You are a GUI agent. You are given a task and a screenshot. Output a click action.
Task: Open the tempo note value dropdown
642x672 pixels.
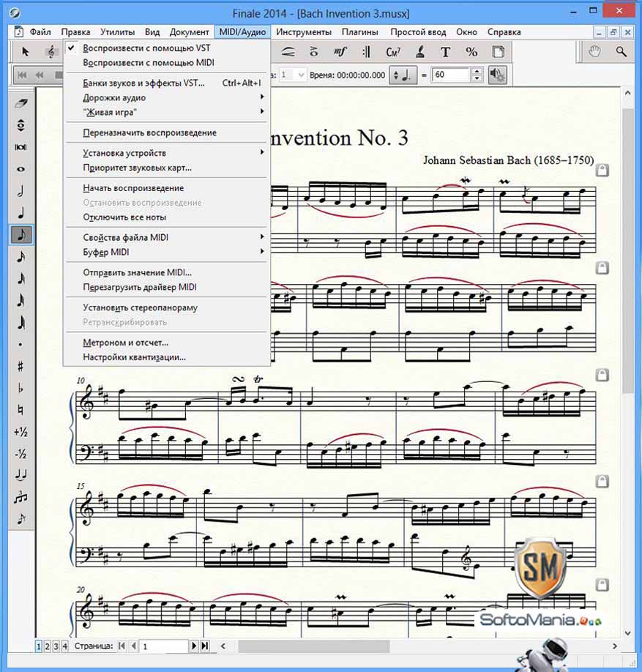[x=403, y=75]
